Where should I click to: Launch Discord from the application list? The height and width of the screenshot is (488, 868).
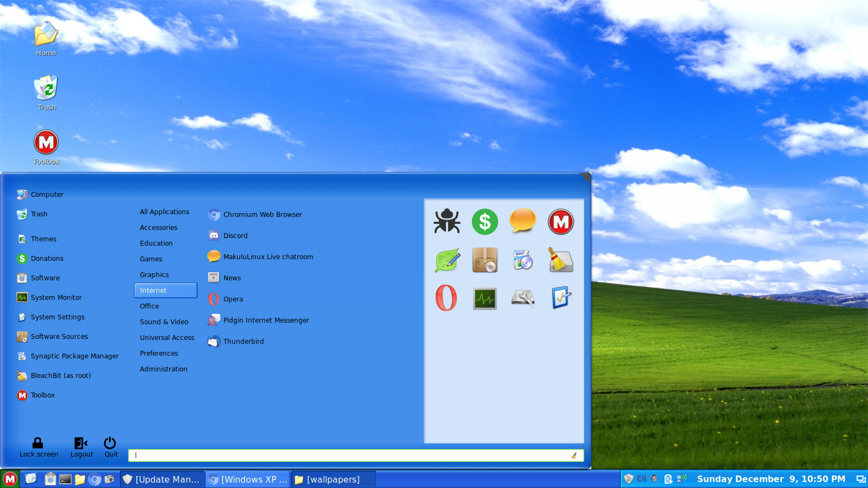(228, 236)
